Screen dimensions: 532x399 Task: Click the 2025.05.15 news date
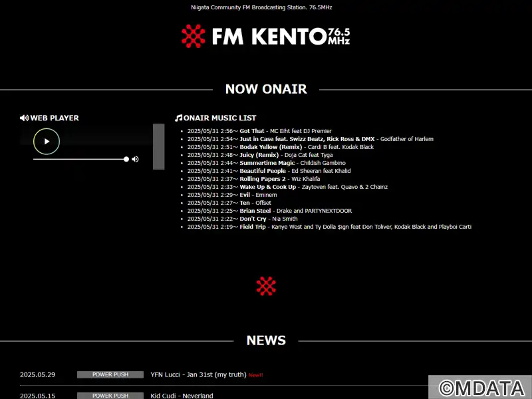[x=37, y=396]
